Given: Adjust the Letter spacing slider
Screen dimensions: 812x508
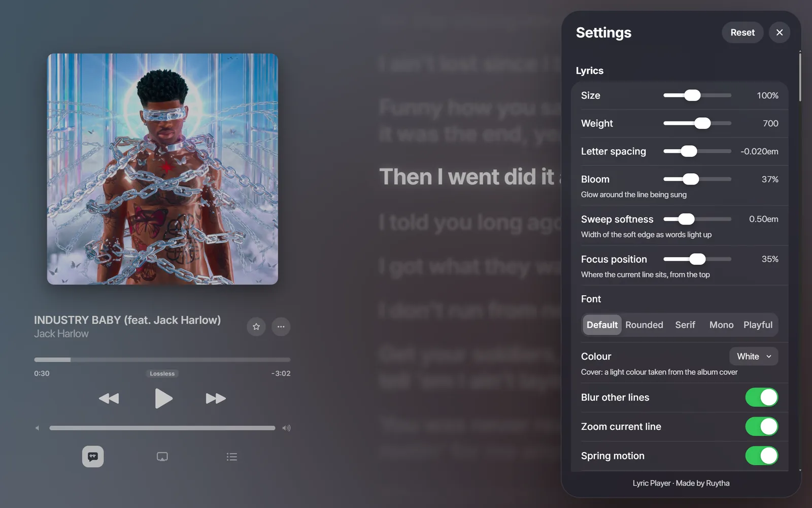Looking at the screenshot, I should pyautogui.click(x=697, y=151).
